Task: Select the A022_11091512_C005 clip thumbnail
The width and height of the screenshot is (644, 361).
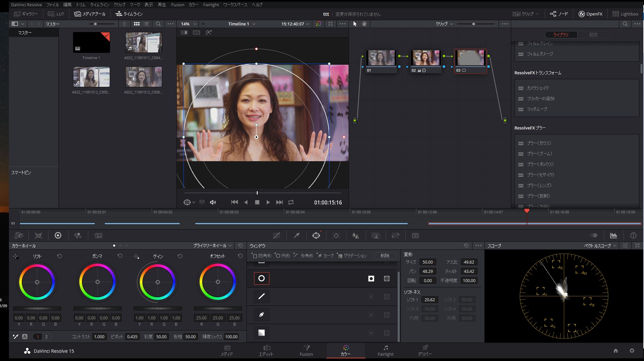Action: (x=91, y=77)
